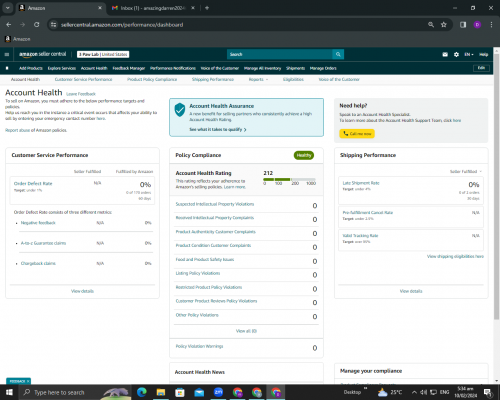Click the Amazon Seller Central logo
Viewport: 500px width, 400px height.
point(43,54)
